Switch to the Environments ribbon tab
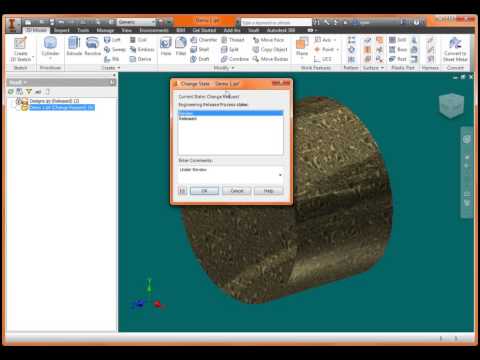This screenshot has width=480, height=360. pos(154,30)
